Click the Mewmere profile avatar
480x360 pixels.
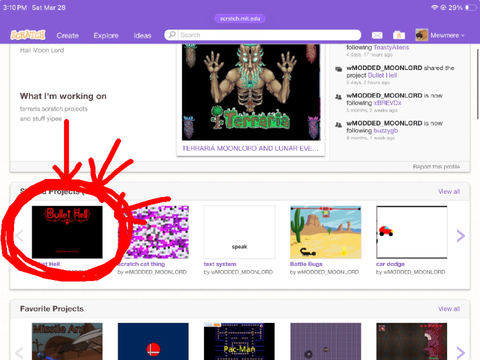pos(421,35)
